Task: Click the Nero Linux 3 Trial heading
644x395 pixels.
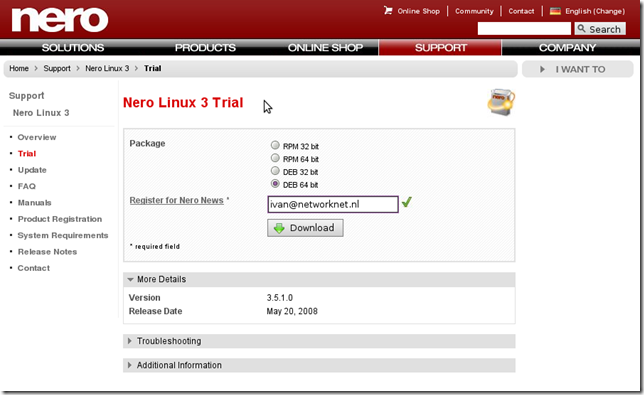Action: click(x=183, y=102)
